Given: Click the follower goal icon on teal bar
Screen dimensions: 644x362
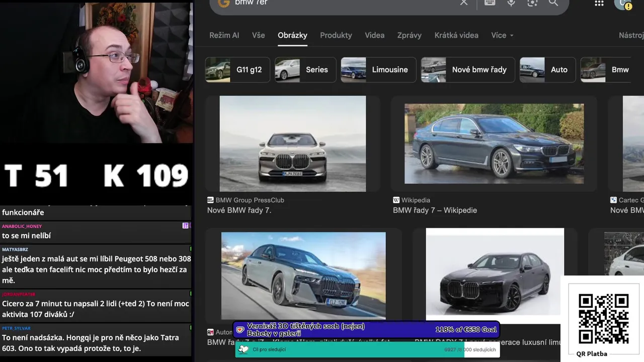Looking at the screenshot, I should coord(244,349).
